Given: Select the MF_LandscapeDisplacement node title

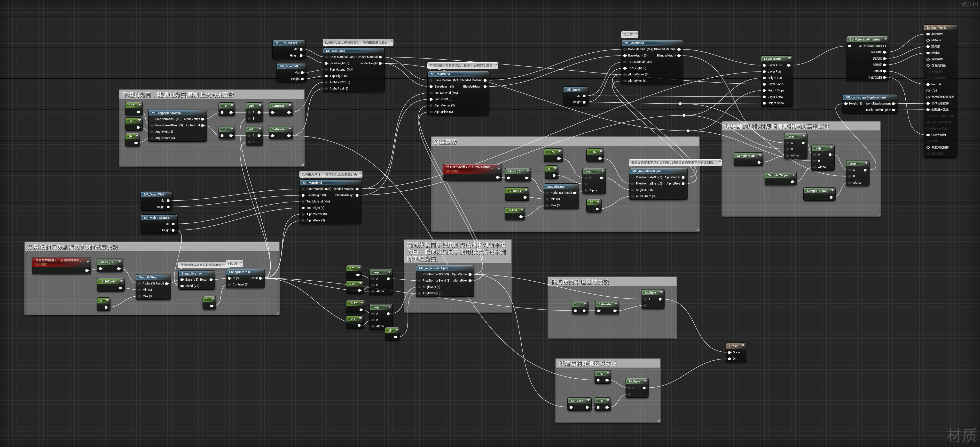Looking at the screenshot, I should (865, 98).
